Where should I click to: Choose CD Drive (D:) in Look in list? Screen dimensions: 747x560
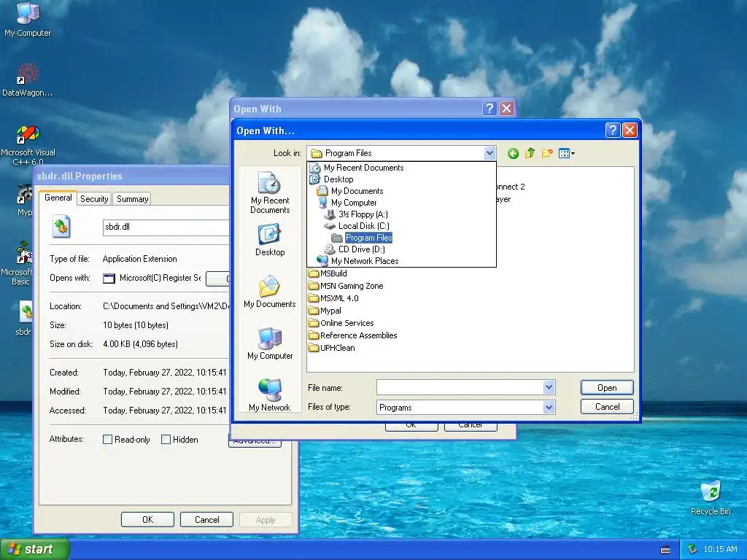pyautogui.click(x=402, y=249)
